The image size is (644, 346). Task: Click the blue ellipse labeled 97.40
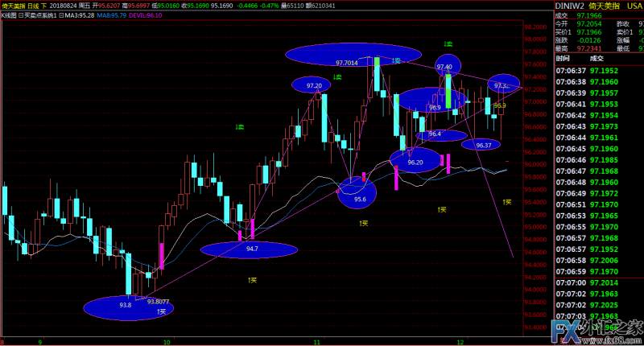click(445, 65)
